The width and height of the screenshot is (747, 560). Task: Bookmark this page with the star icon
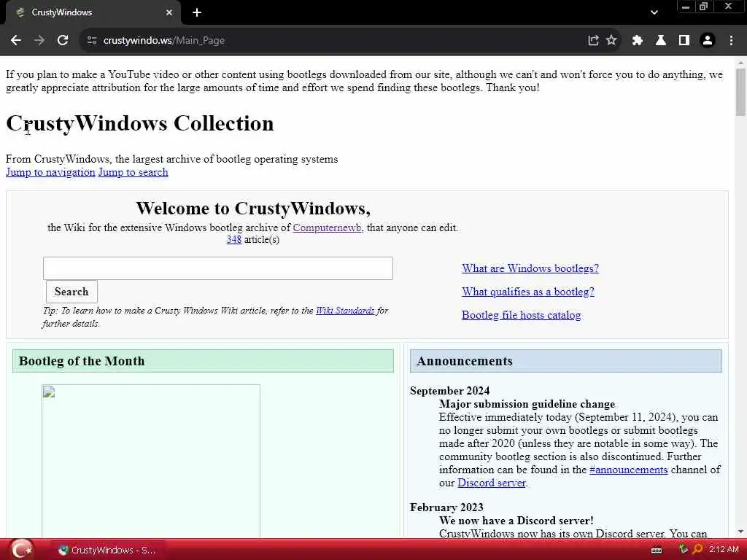coord(611,41)
